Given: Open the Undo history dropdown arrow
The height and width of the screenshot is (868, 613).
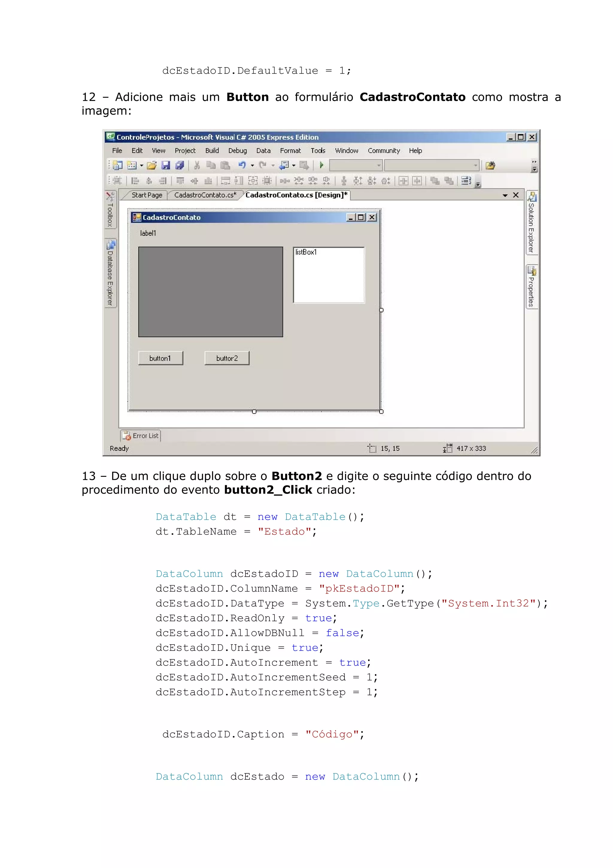Looking at the screenshot, I should (x=252, y=166).
